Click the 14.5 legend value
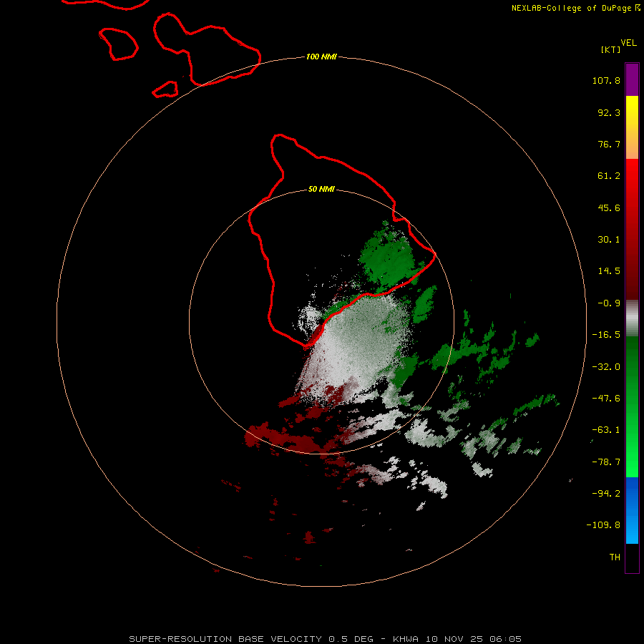 tap(609, 271)
